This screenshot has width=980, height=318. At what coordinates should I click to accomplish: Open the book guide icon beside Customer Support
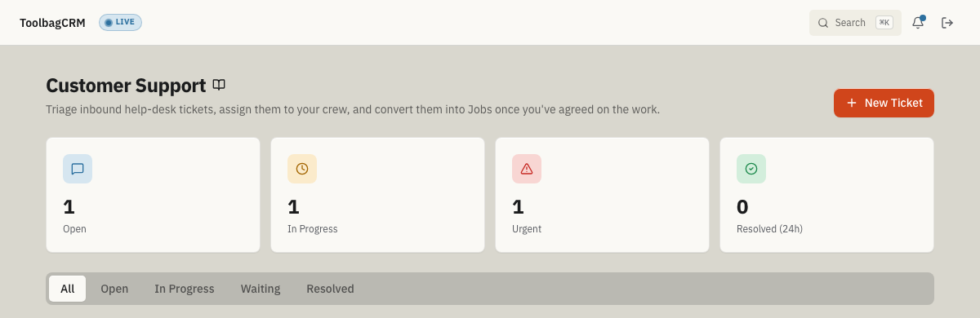click(x=219, y=85)
